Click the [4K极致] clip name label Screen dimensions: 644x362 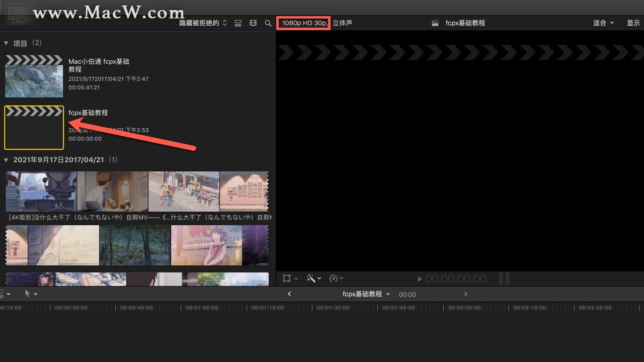[141, 218]
